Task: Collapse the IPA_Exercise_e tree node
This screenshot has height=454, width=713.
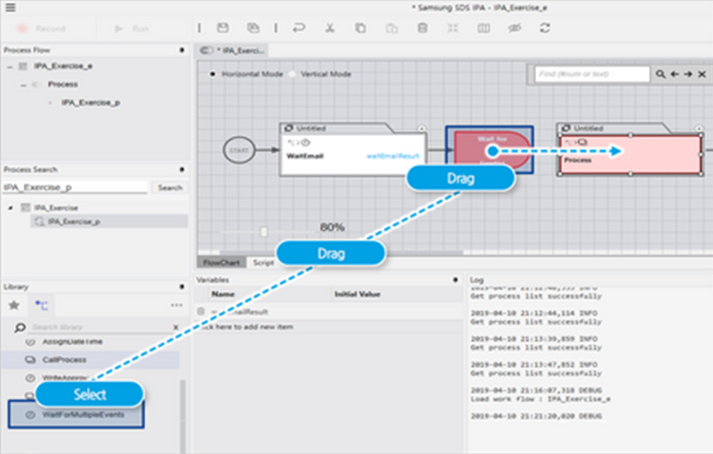Action: point(10,66)
